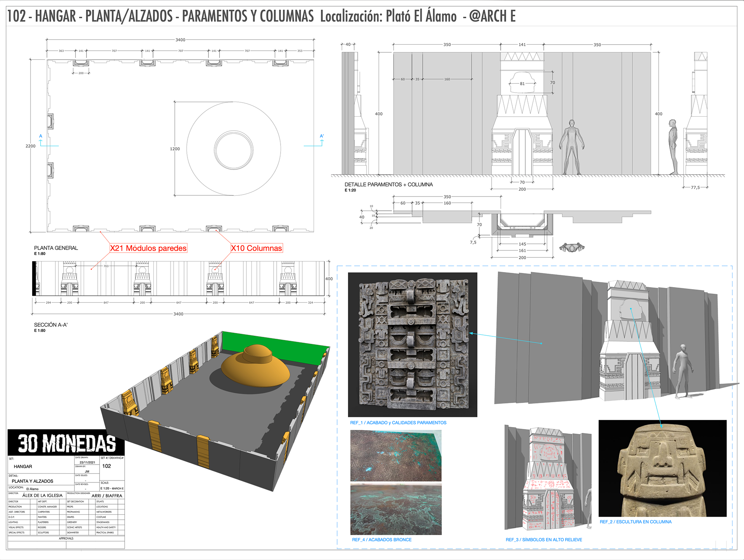Click section marker A on plan
744x560 pixels.
click(41, 136)
